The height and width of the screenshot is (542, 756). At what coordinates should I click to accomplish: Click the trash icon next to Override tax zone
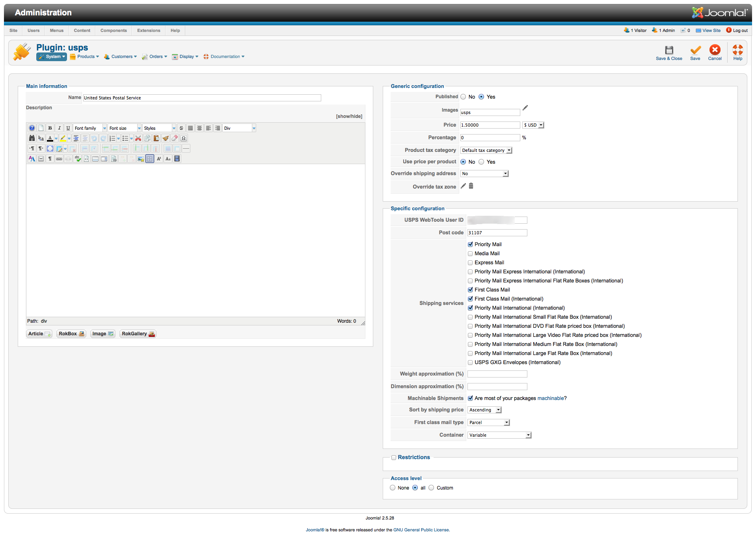click(471, 186)
